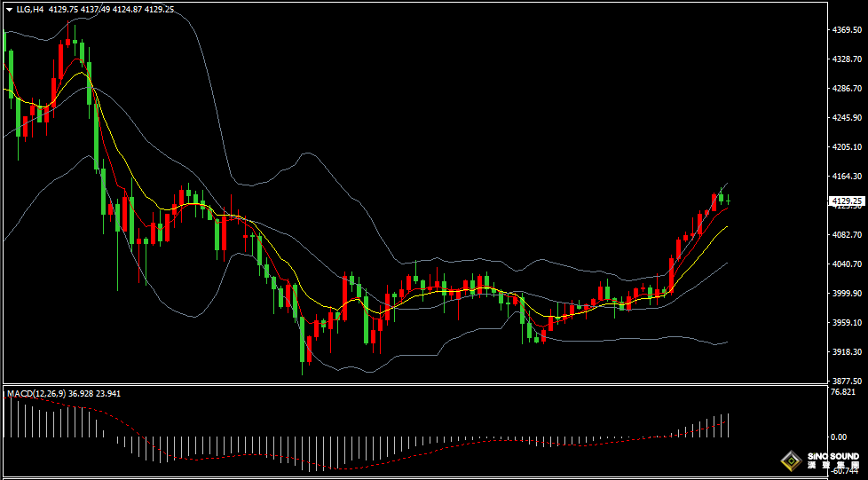
Task: Click the 4040.70 price axis label
Action: click(x=847, y=264)
